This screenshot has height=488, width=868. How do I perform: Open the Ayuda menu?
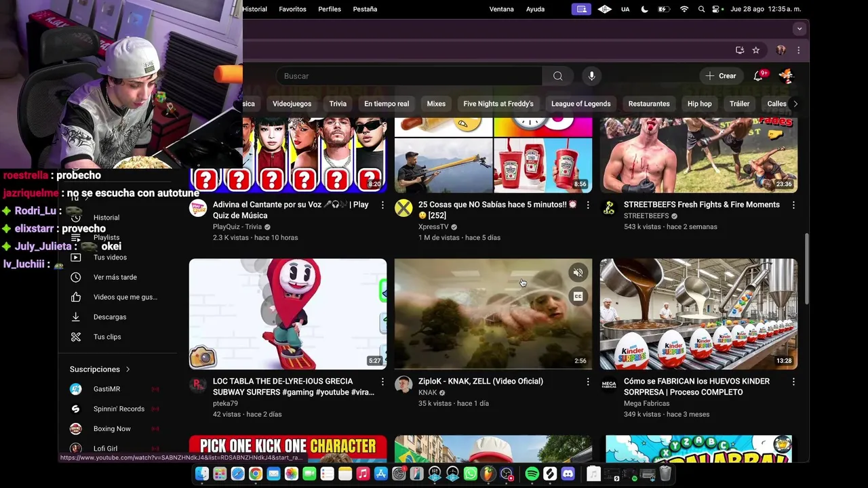[x=535, y=9]
